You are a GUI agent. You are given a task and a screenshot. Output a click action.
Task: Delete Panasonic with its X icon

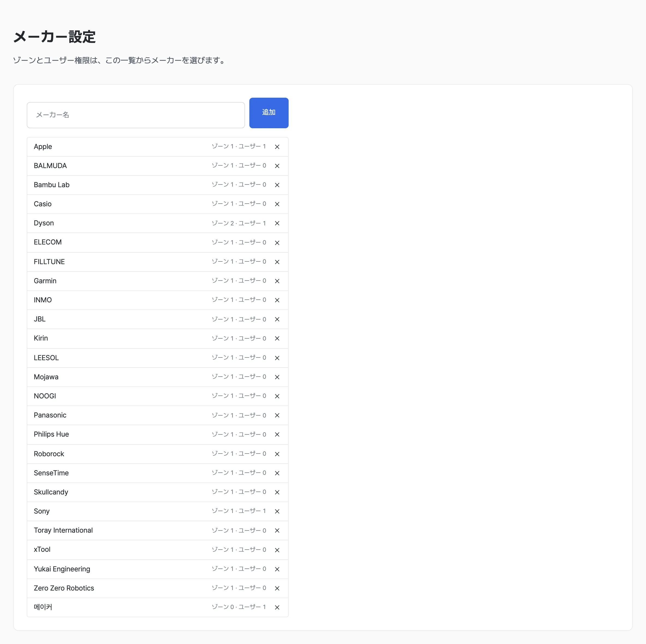click(x=277, y=415)
